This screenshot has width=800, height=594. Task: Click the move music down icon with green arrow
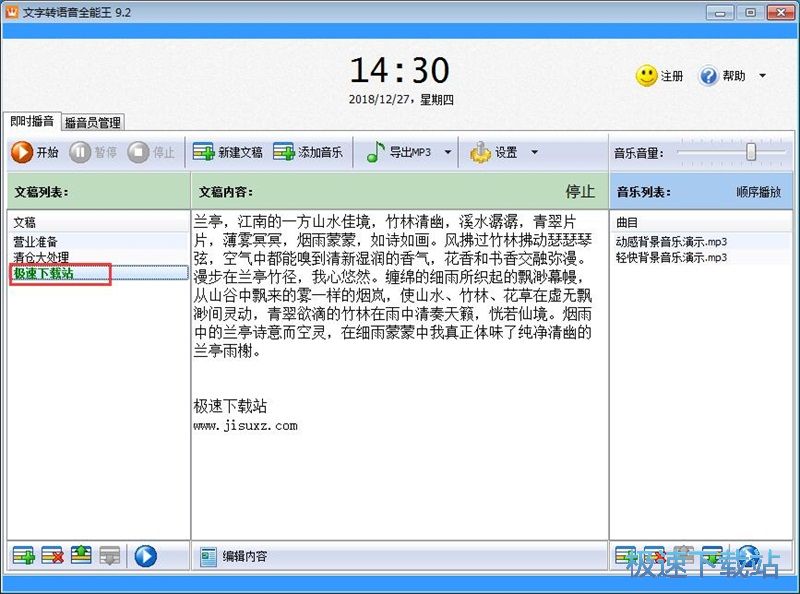(x=712, y=556)
